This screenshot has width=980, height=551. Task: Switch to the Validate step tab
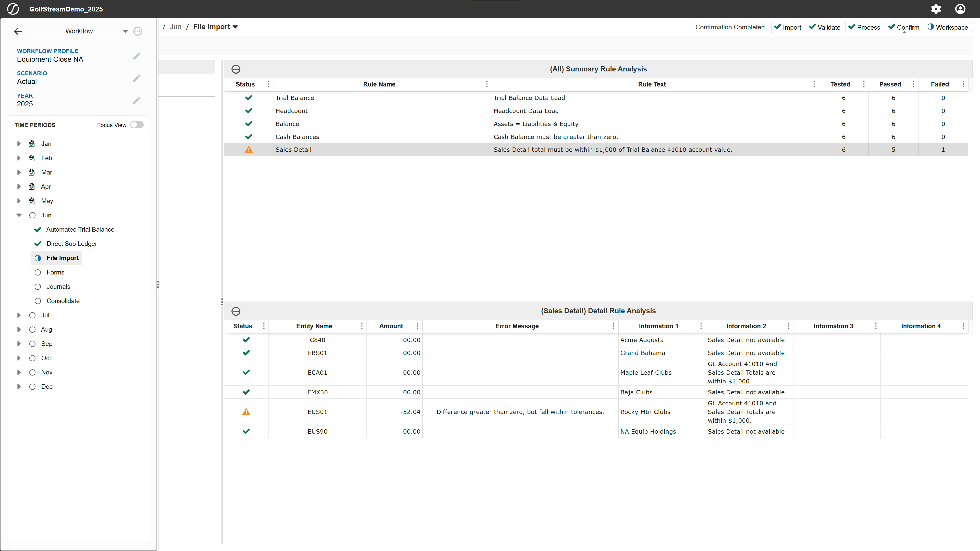(825, 27)
